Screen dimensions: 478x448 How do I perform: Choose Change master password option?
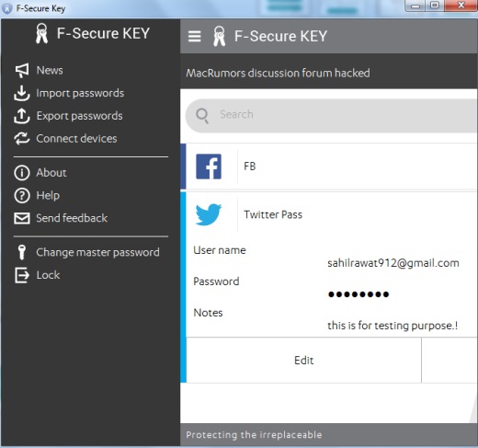click(x=97, y=252)
